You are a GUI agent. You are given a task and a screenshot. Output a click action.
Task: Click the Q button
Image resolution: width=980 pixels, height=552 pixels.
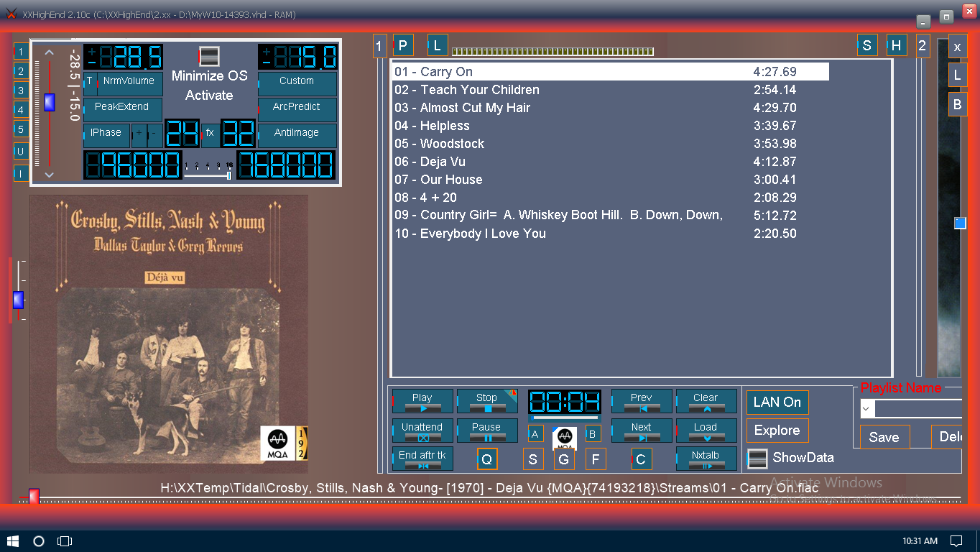pos(487,459)
